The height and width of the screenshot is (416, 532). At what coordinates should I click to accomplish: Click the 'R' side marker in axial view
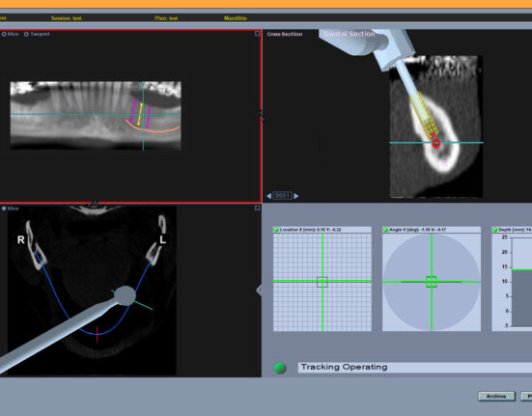pyautogui.click(x=20, y=240)
